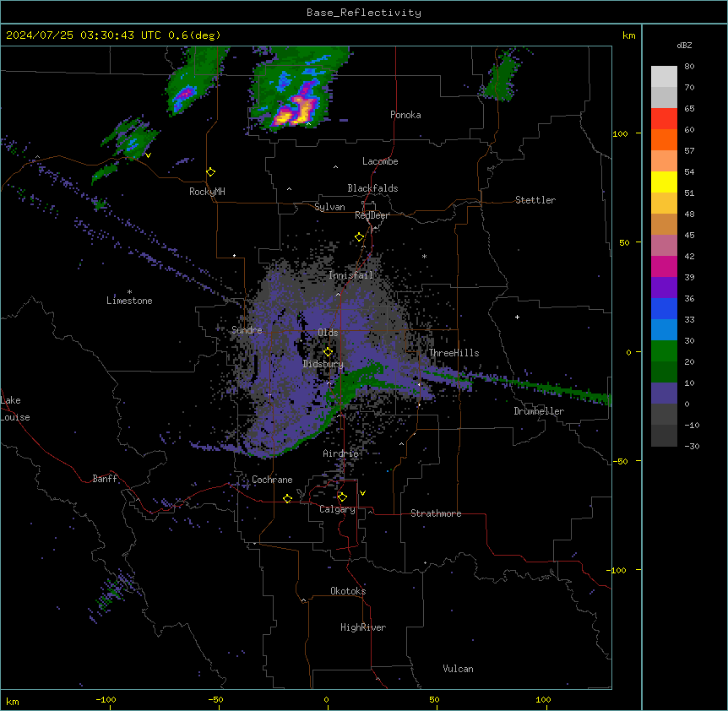
Task: Click the Strathmore label
Action: [x=436, y=513]
